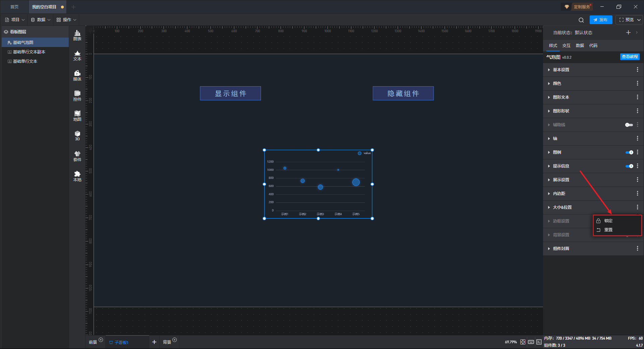Expand the state list chevron beside plus
Viewport: 644px width, 349px height.
pos(637,33)
